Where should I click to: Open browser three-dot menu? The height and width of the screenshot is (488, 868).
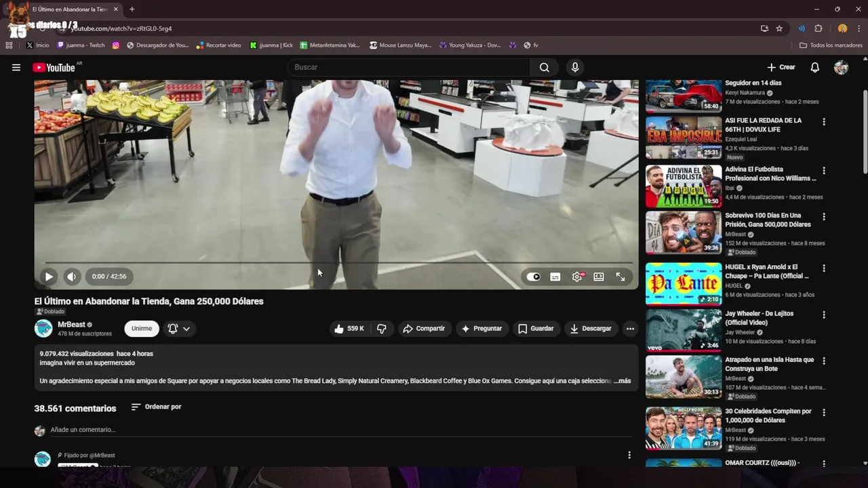pos(859,28)
